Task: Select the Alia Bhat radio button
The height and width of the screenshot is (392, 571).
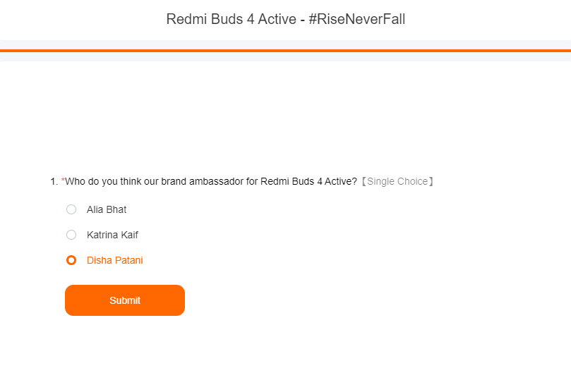Action: click(71, 209)
